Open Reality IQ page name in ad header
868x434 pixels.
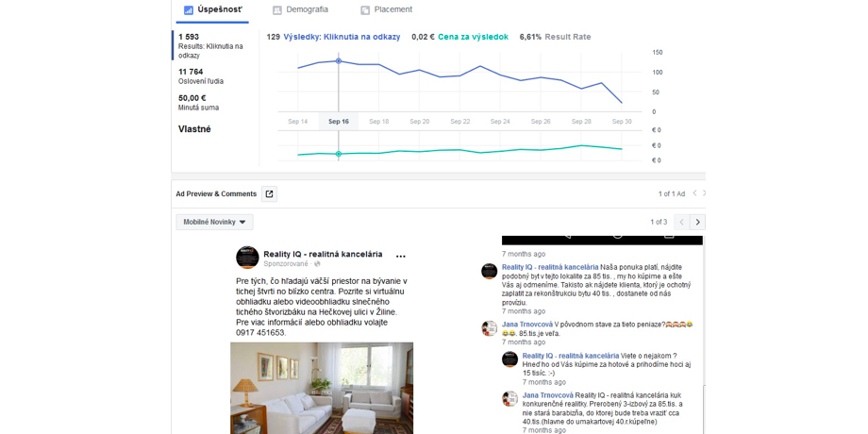click(x=323, y=254)
